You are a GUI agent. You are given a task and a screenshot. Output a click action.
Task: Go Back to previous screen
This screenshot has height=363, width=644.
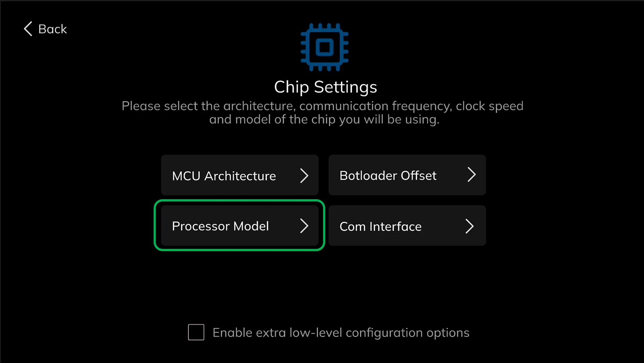pyautogui.click(x=45, y=29)
